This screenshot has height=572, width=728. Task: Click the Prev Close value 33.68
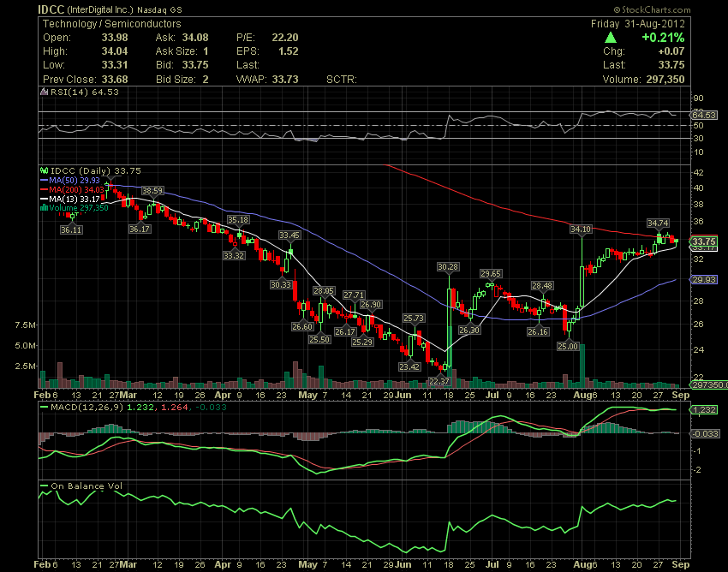(x=115, y=80)
